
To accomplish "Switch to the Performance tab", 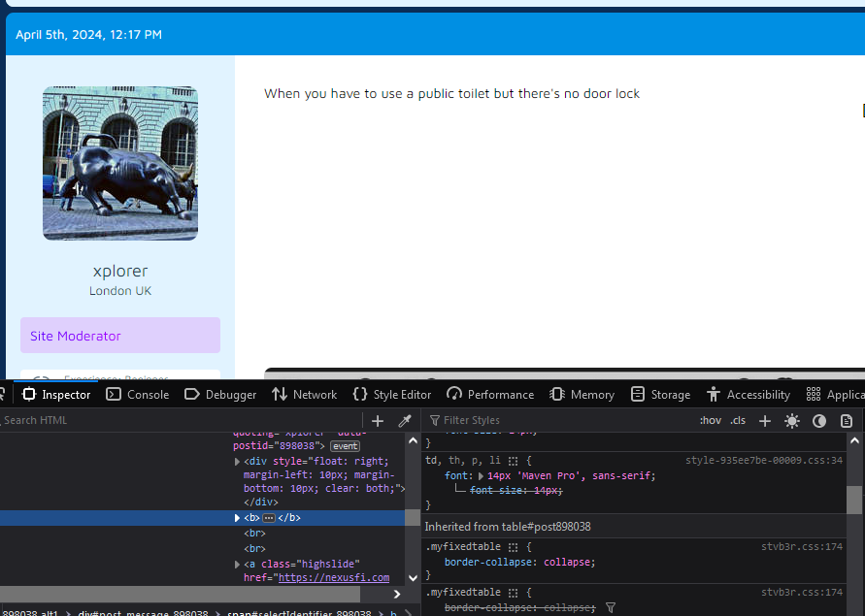I will 490,394.
